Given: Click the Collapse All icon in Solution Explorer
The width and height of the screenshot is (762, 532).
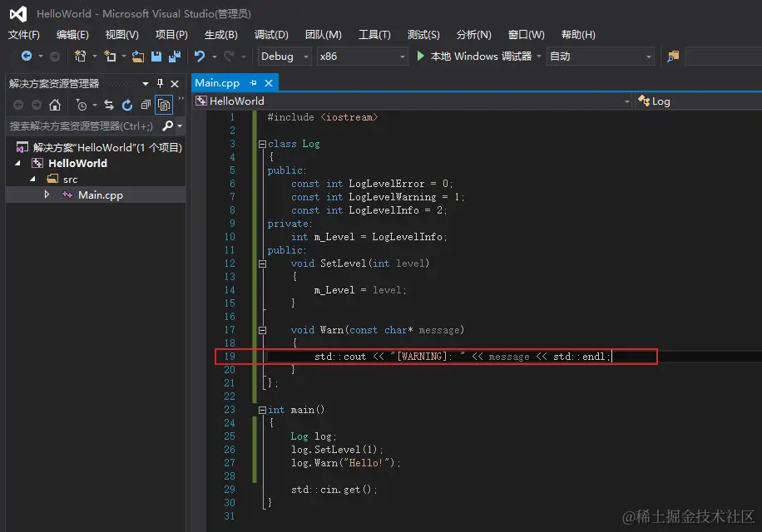Looking at the screenshot, I should click(x=146, y=105).
